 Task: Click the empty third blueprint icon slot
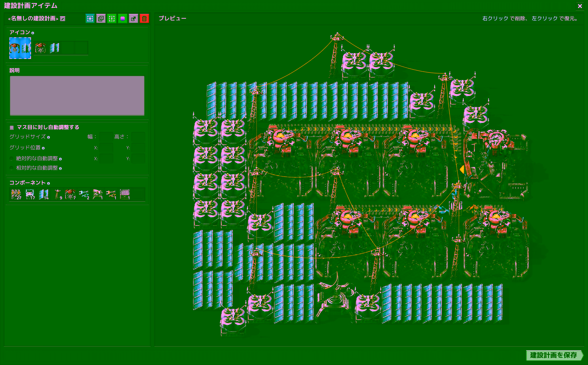[x=68, y=48]
